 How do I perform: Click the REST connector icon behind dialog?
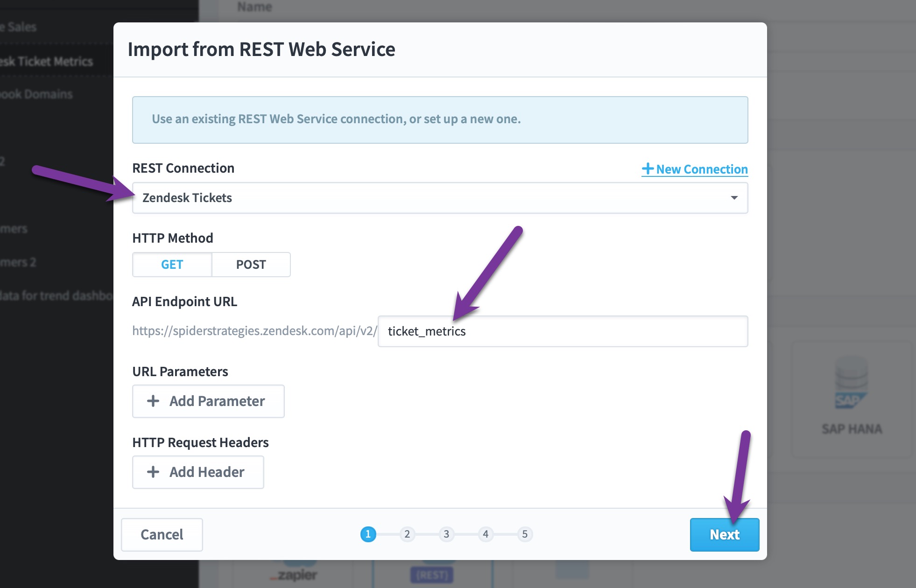point(432,574)
